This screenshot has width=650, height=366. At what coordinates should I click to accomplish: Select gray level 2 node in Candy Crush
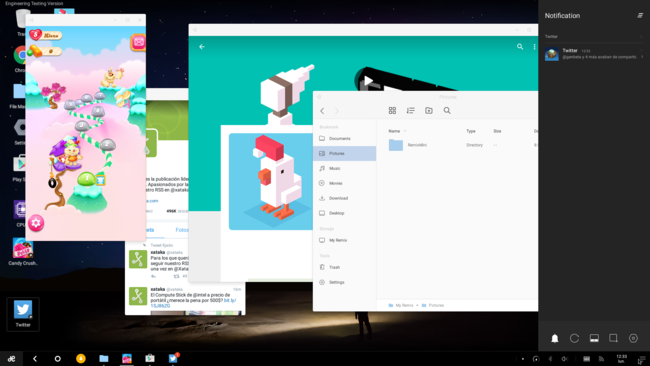click(x=107, y=145)
